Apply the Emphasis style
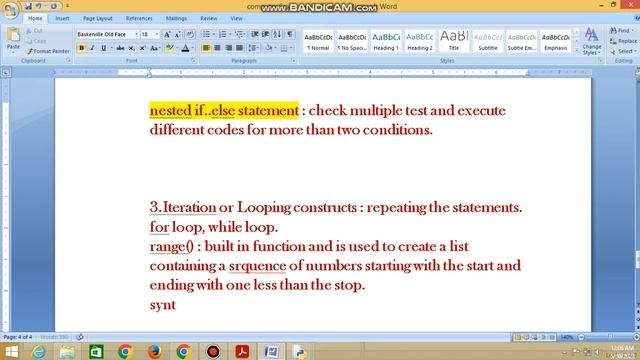 [x=556, y=41]
